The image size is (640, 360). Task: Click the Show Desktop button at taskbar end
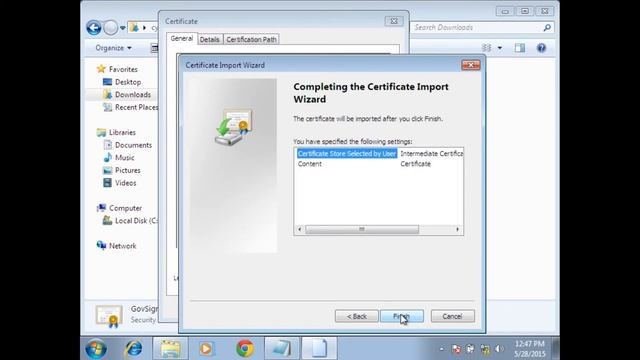pyautogui.click(x=556, y=349)
